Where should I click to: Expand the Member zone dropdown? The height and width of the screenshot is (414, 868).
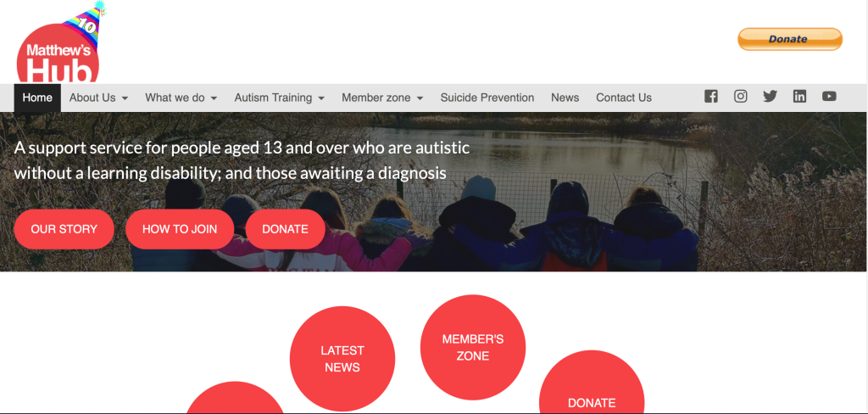tap(382, 98)
